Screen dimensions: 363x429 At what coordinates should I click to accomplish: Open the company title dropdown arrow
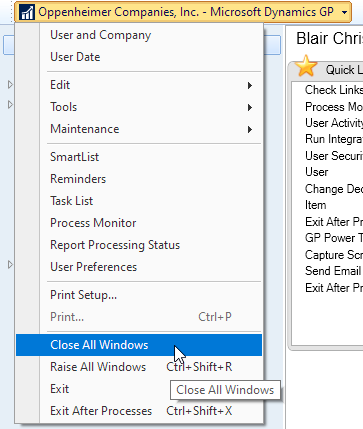click(x=344, y=13)
